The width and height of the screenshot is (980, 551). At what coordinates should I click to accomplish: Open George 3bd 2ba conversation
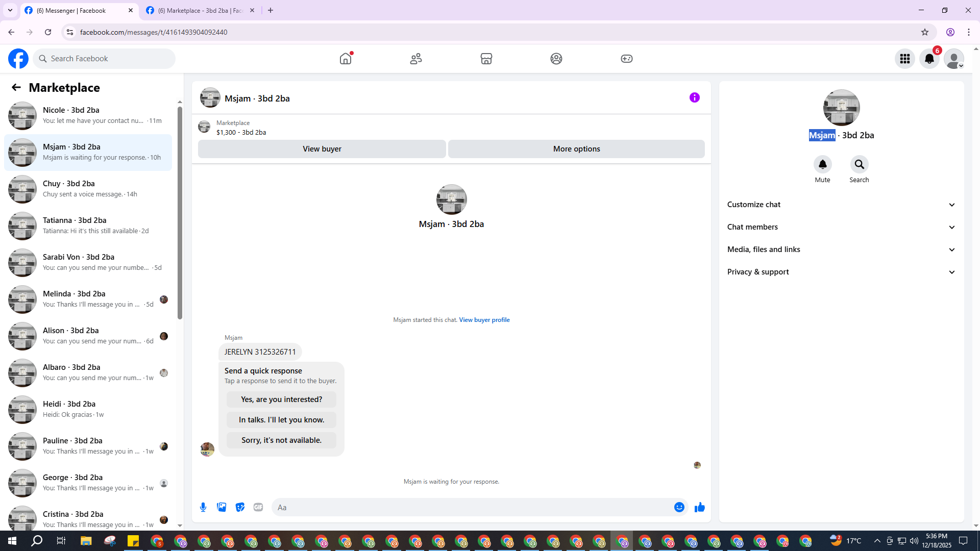88,483
